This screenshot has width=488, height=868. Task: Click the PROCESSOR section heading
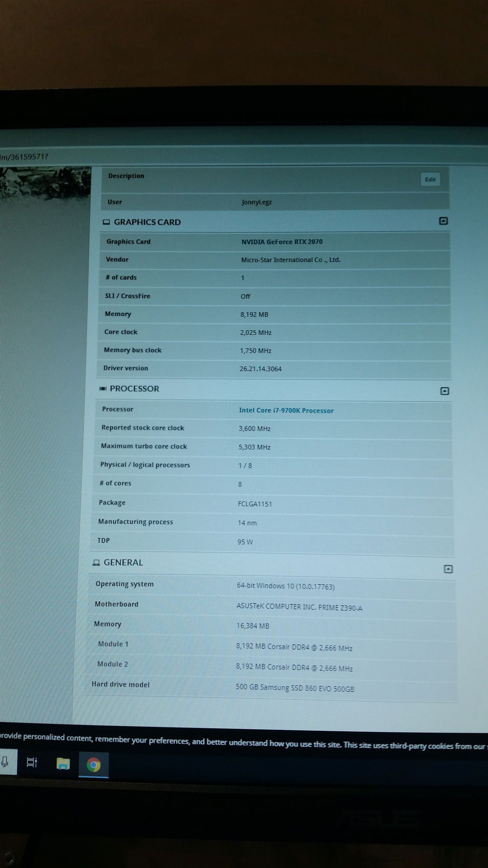134,389
